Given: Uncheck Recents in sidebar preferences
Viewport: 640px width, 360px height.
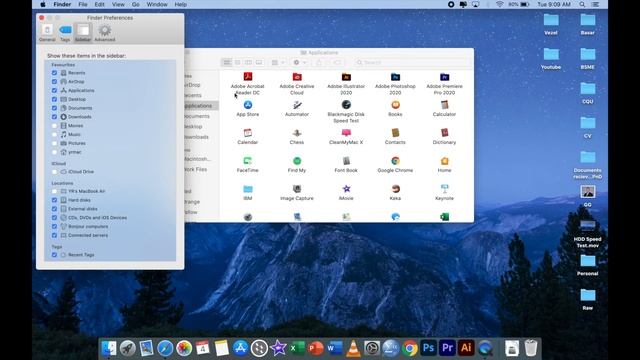Looking at the screenshot, I should 54,73.
